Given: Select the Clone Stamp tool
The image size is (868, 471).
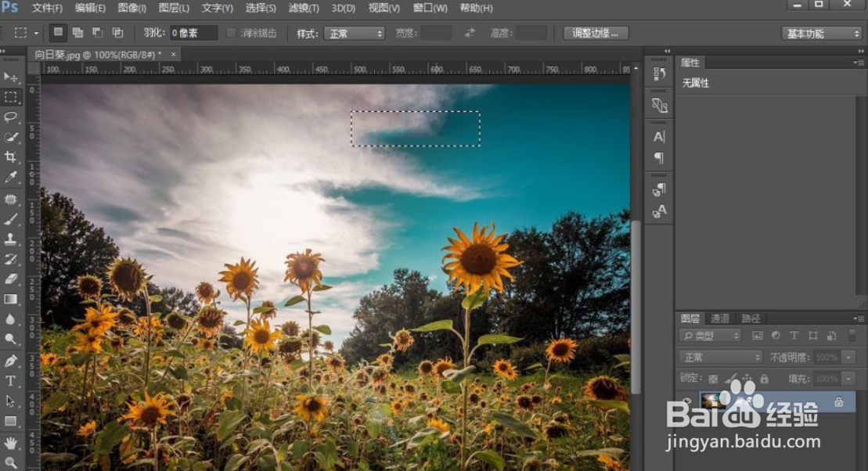Looking at the screenshot, I should [x=10, y=239].
